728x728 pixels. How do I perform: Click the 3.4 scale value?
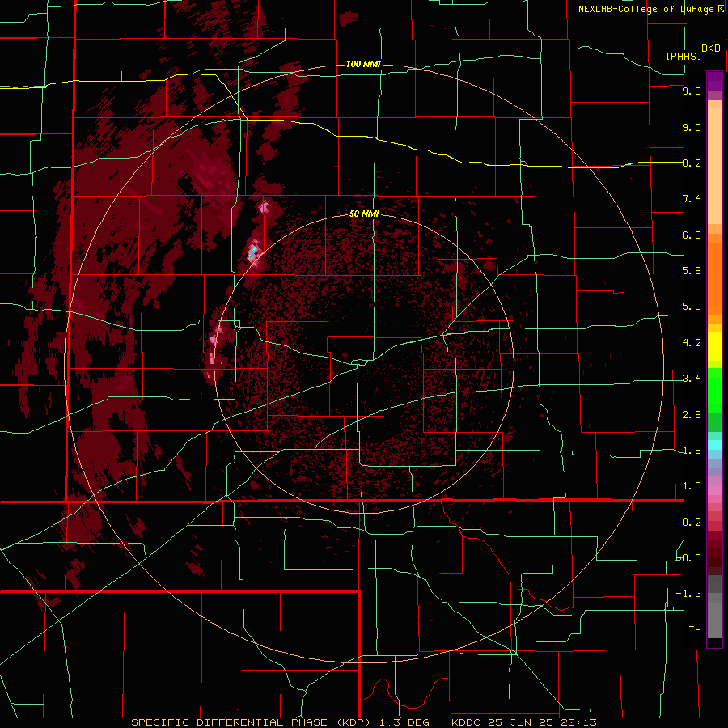point(692,379)
